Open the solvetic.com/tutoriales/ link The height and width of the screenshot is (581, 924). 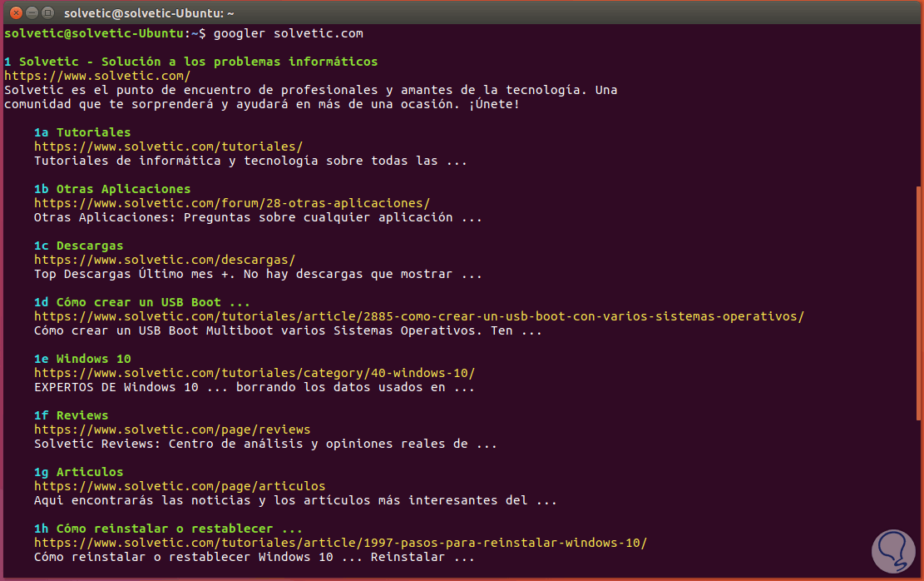169,146
